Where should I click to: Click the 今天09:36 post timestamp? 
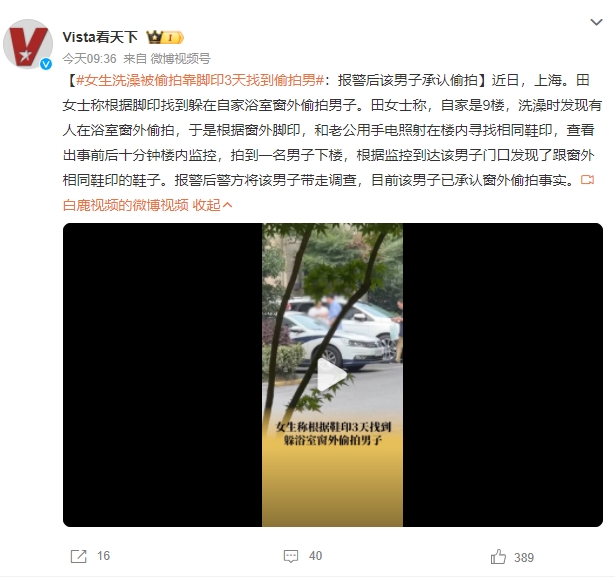point(89,59)
